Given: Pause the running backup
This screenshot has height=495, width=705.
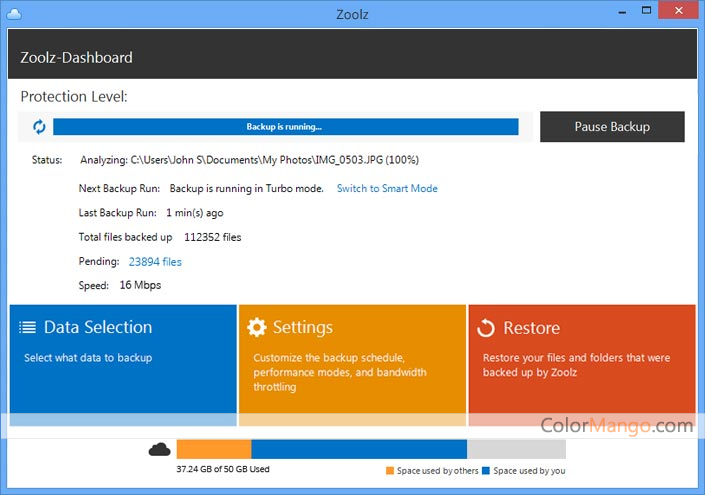Looking at the screenshot, I should 612,127.
